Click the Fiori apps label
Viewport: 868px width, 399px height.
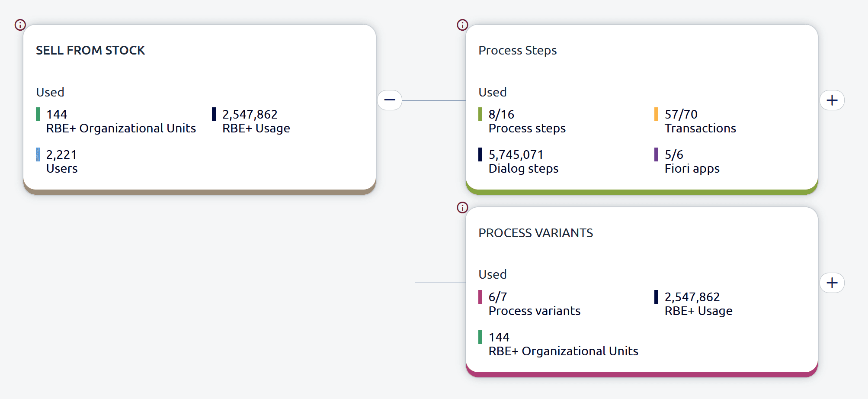point(692,169)
